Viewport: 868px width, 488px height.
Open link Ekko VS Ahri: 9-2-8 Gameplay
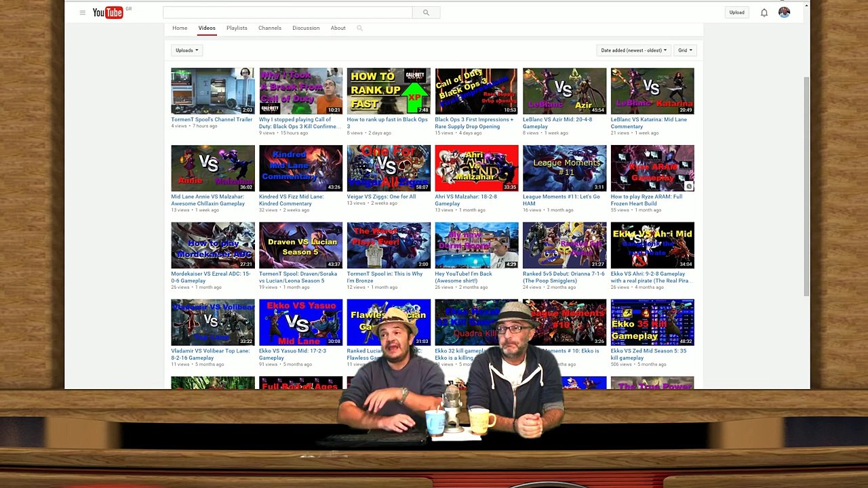(650, 278)
